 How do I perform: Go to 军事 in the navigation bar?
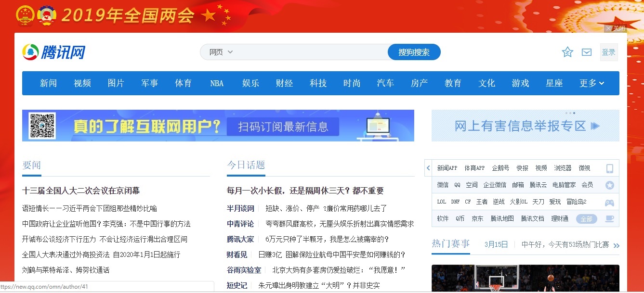(150, 83)
